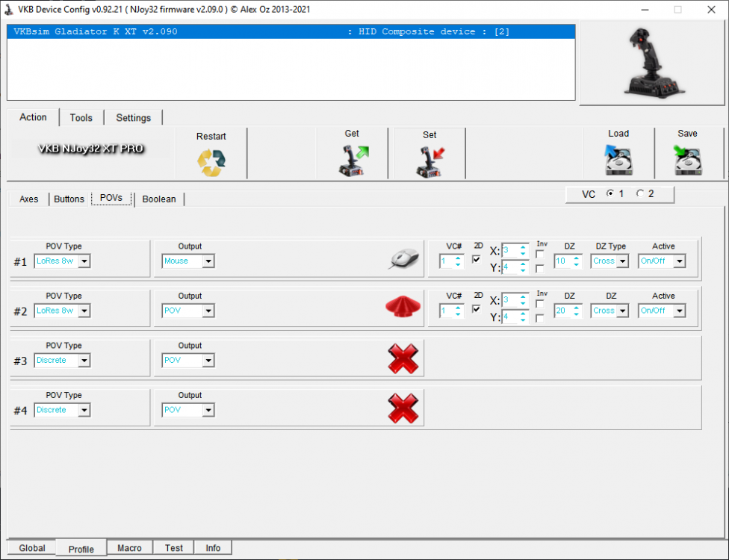Viewport: 729px width, 560px height.
Task: Open Active On/Off dropdown for POV #2
Action: (x=680, y=311)
